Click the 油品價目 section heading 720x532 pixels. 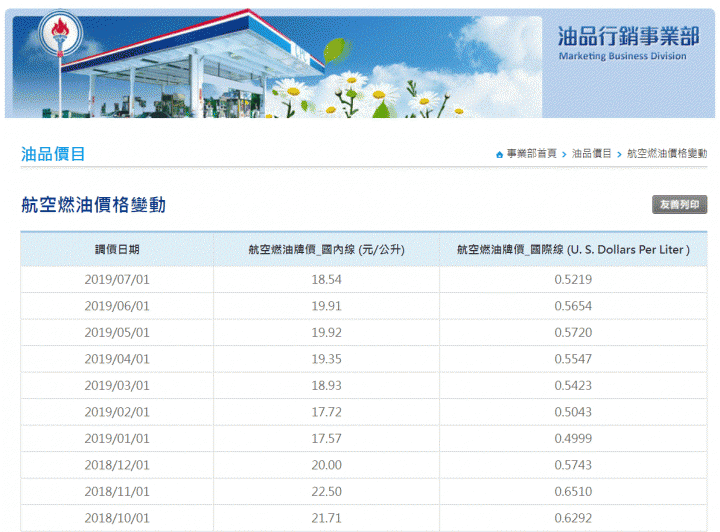[53, 154]
